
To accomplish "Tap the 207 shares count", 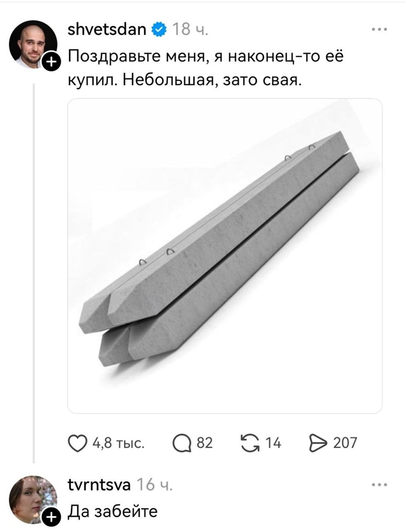I will (x=345, y=444).
